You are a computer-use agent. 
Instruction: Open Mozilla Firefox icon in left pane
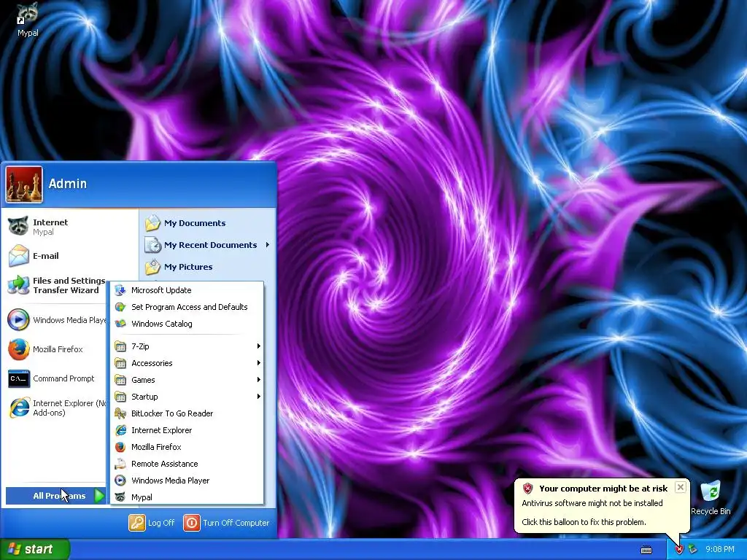point(18,349)
